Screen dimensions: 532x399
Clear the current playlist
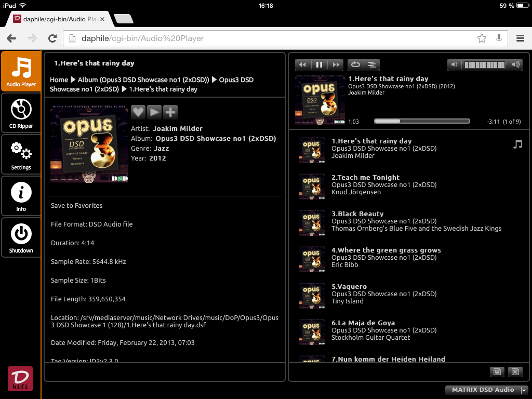515,371
